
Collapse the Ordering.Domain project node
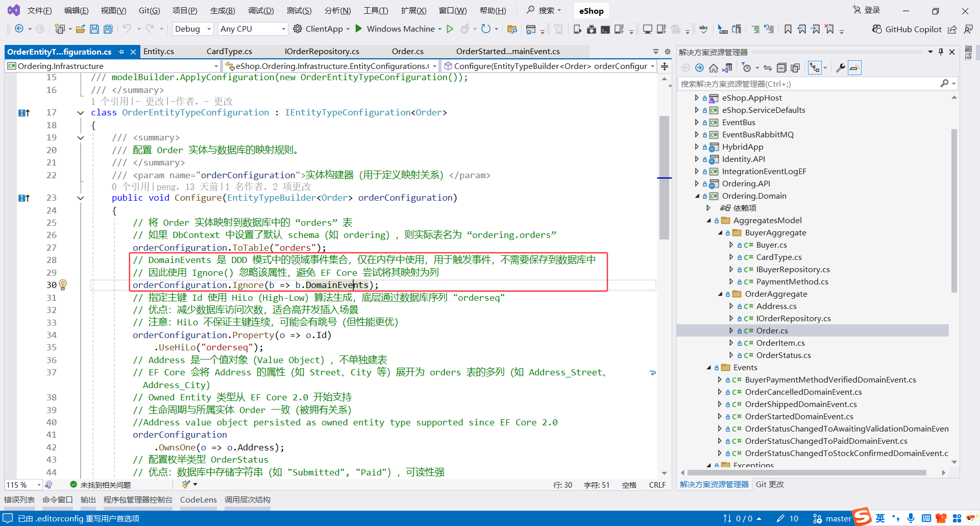tap(697, 196)
